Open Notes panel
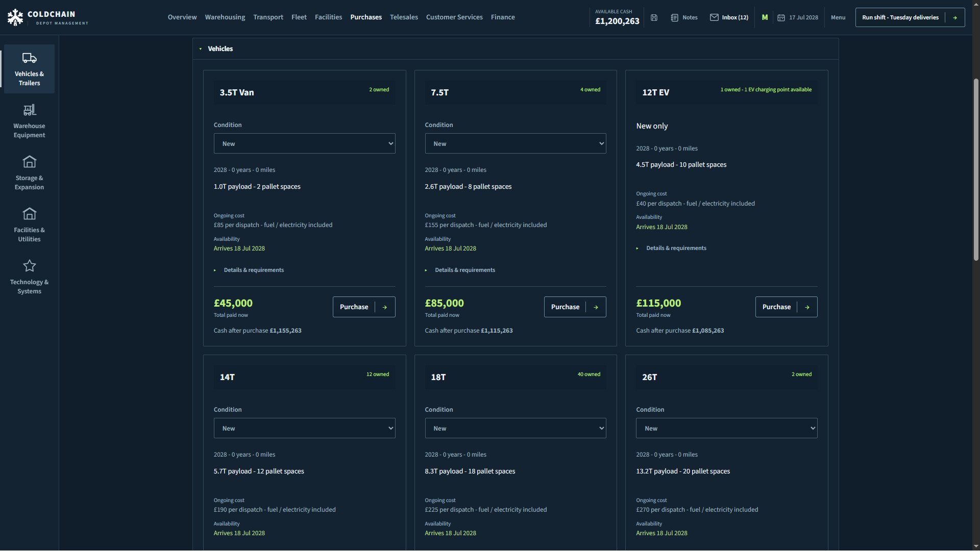Viewport: 980px width, 551px height. [684, 17]
